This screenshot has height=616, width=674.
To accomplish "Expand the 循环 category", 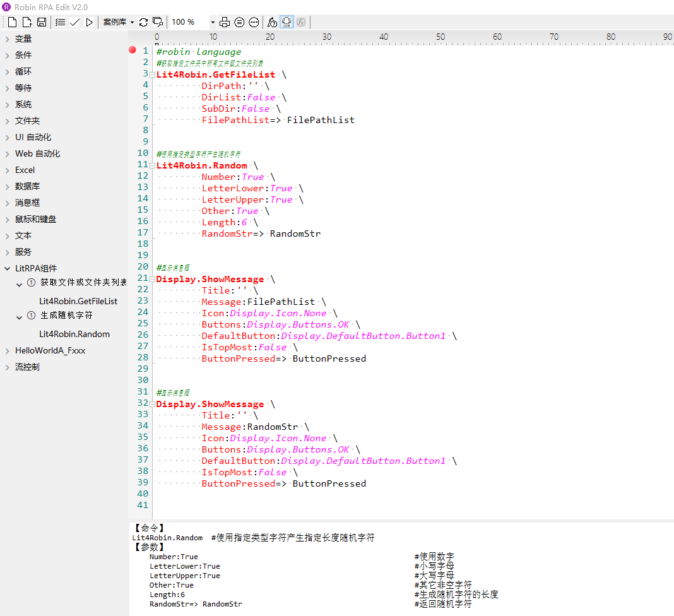I will (x=8, y=72).
